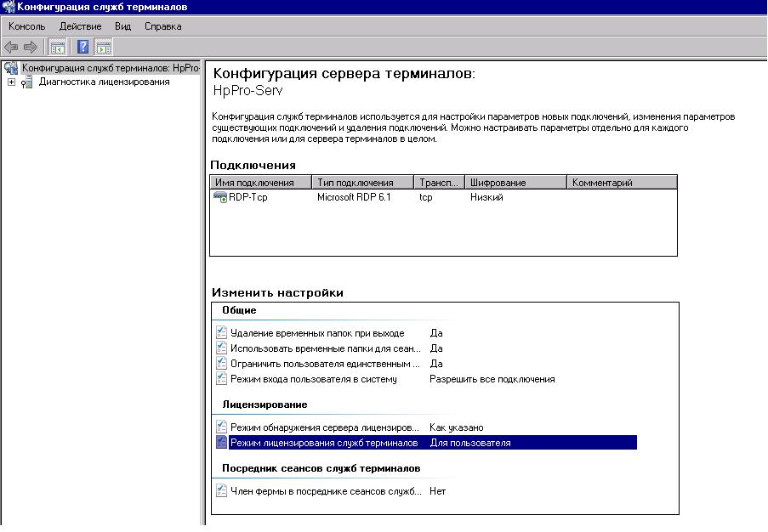
Task: Click 'Да' next to 'Удаление временных папок'
Action: pyautogui.click(x=436, y=333)
